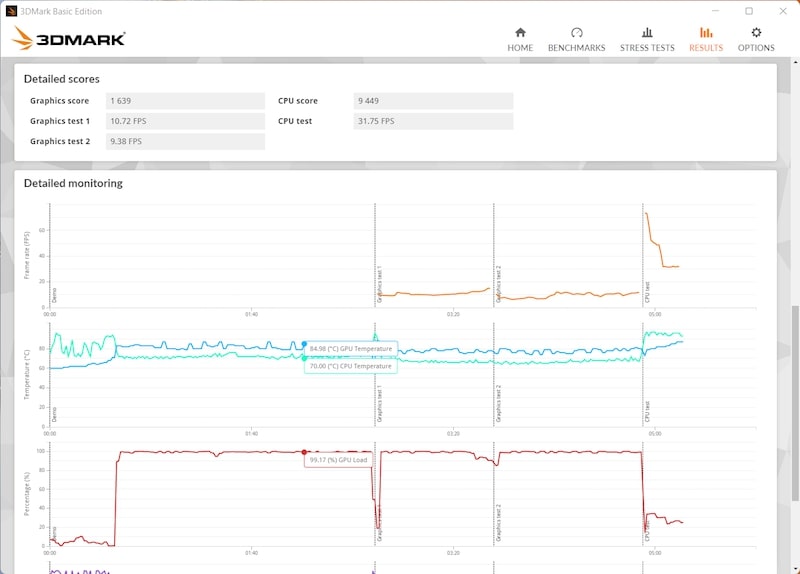Screen dimensions: 800x574
Task: Select the CPU score value field
Action: (433, 101)
